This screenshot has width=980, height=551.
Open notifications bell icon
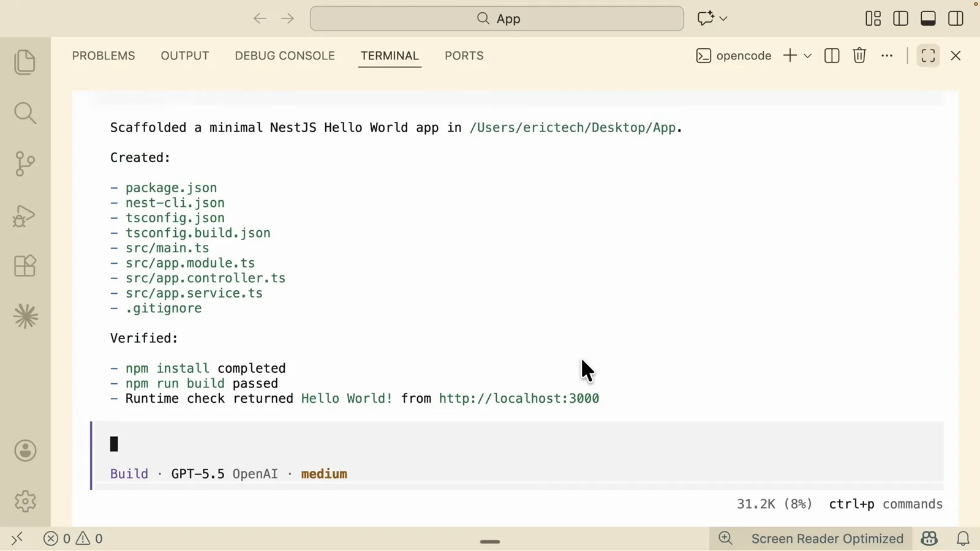click(963, 539)
